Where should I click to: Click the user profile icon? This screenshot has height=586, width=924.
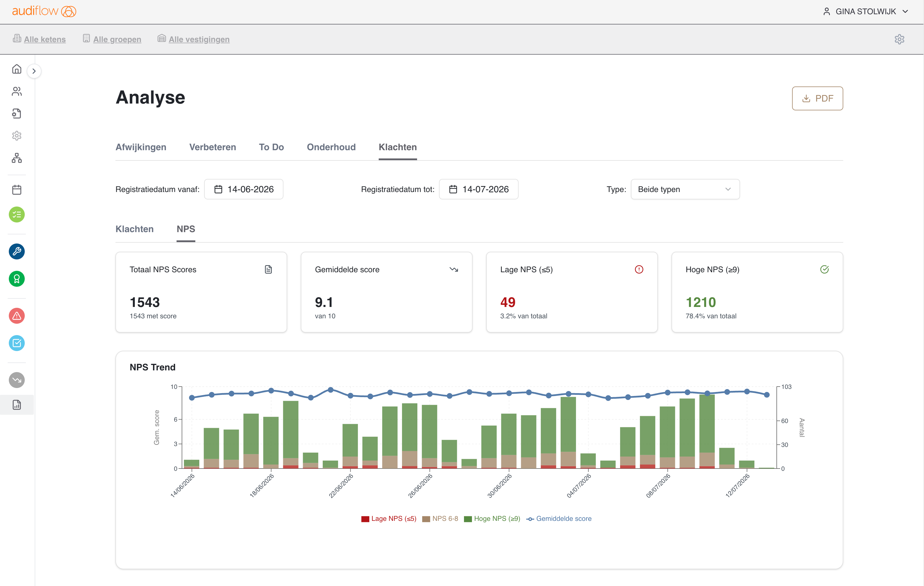(x=826, y=11)
